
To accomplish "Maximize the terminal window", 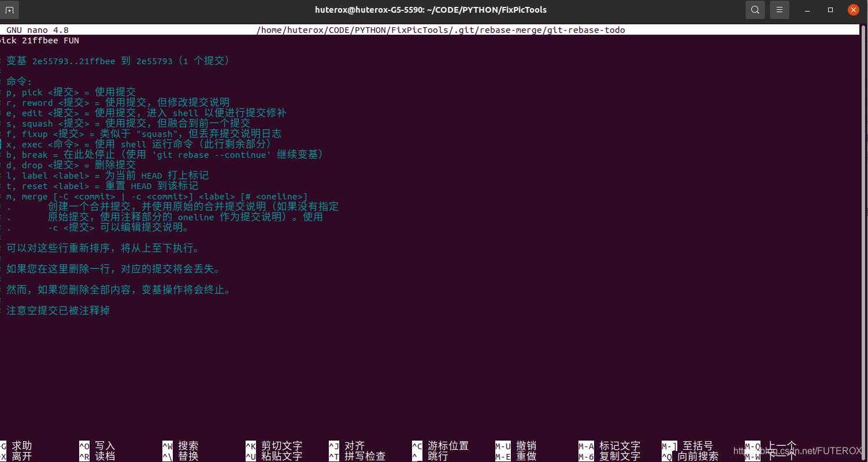I will (x=830, y=10).
